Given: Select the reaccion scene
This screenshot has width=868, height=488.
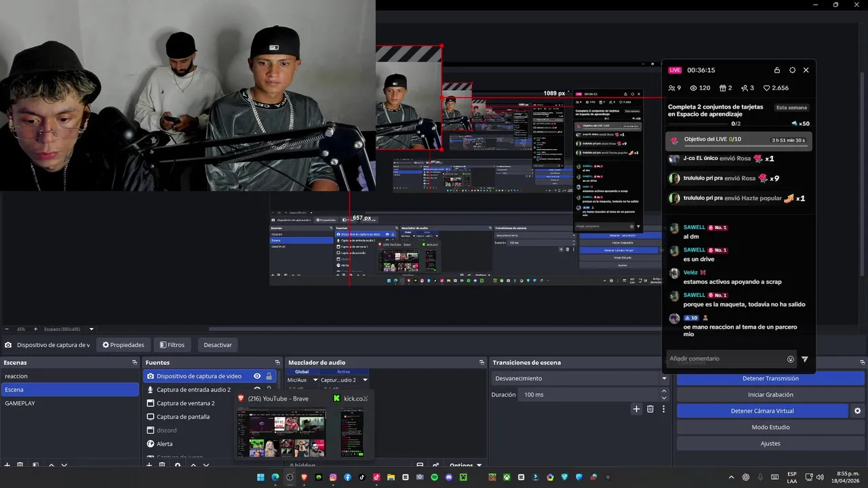Looking at the screenshot, I should click(71, 376).
